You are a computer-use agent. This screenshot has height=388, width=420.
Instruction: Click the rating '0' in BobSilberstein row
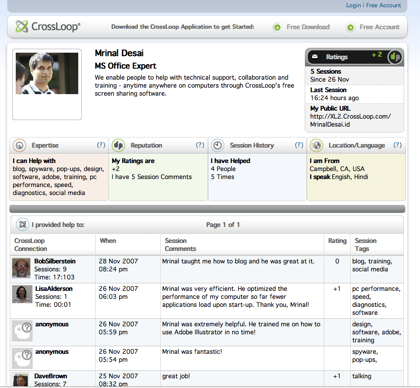(337, 261)
